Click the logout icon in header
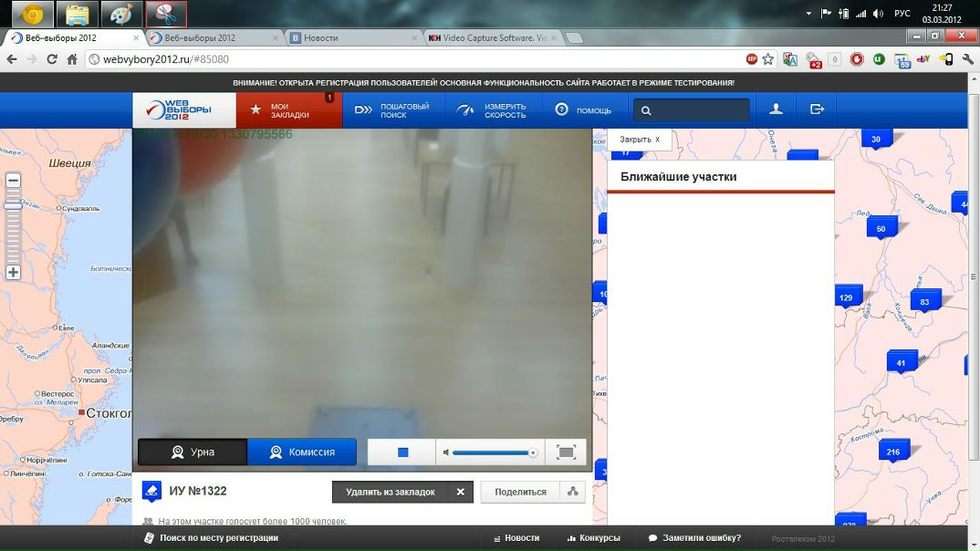The height and width of the screenshot is (551, 980). (817, 109)
